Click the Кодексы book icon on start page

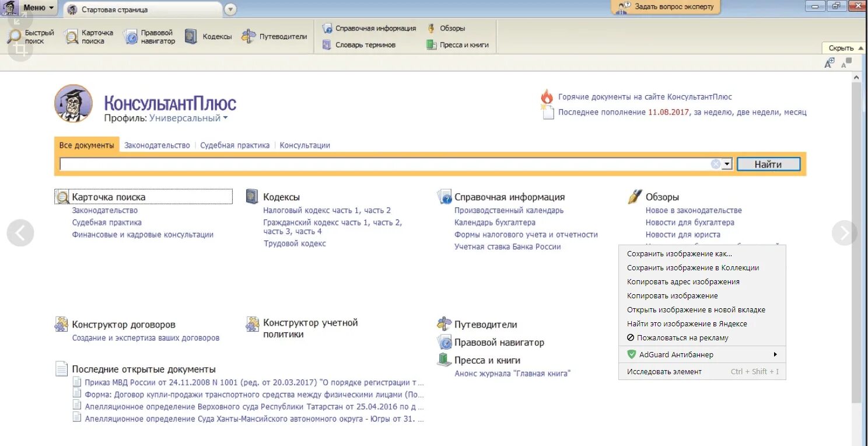tap(252, 196)
